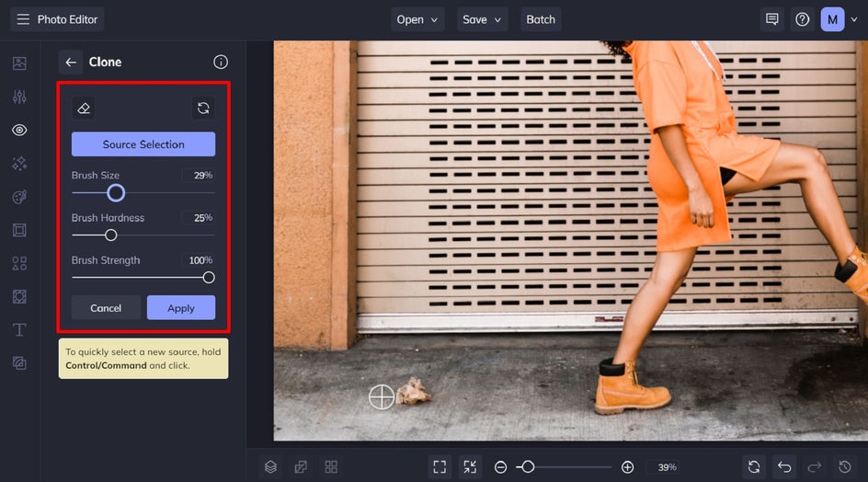The height and width of the screenshot is (482, 868).
Task: Expand the account chevron next to M
Action: point(854,19)
